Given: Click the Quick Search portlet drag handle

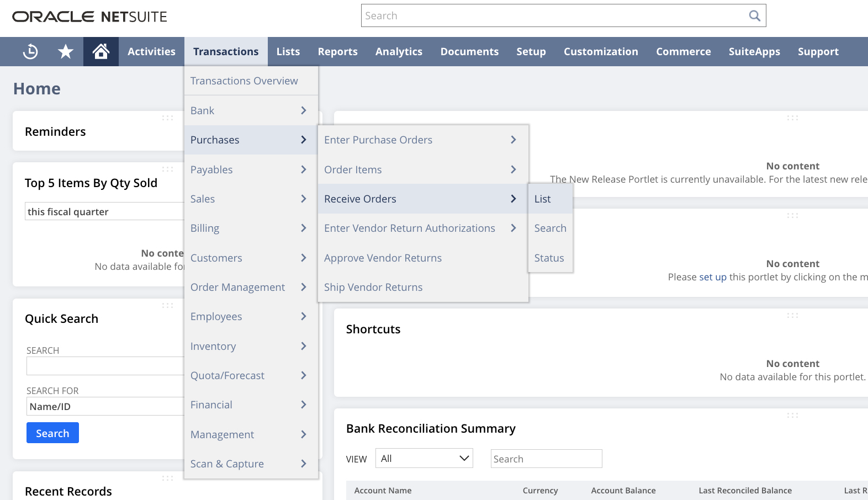Looking at the screenshot, I should click(167, 306).
